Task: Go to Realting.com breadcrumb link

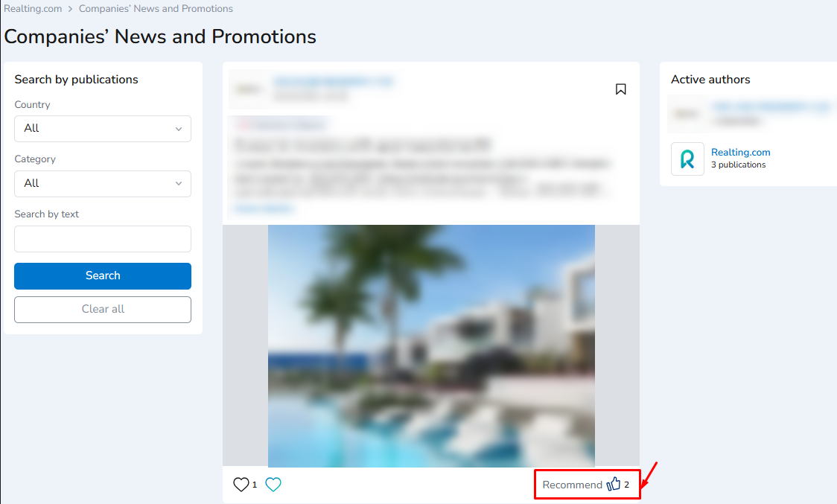Action: tap(33, 8)
